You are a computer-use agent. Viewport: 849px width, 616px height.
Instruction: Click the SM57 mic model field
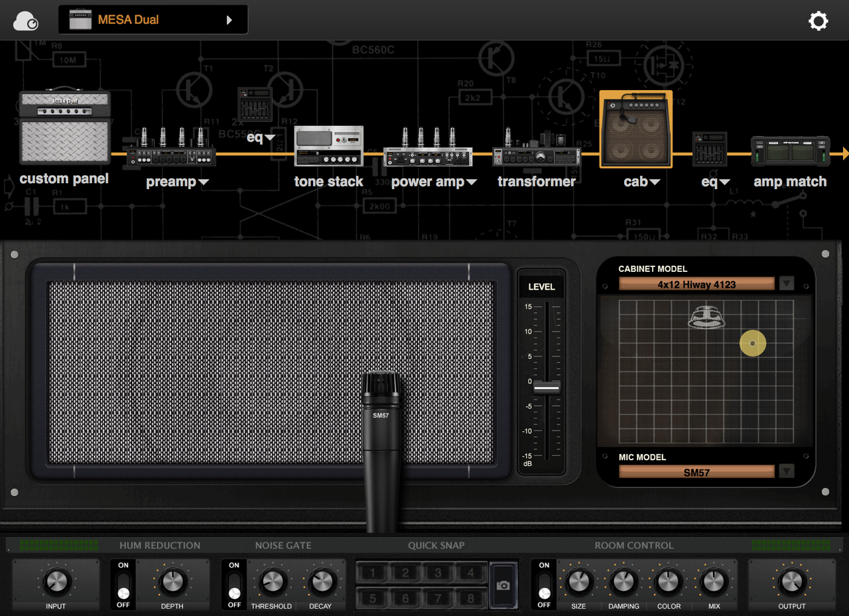[696, 472]
